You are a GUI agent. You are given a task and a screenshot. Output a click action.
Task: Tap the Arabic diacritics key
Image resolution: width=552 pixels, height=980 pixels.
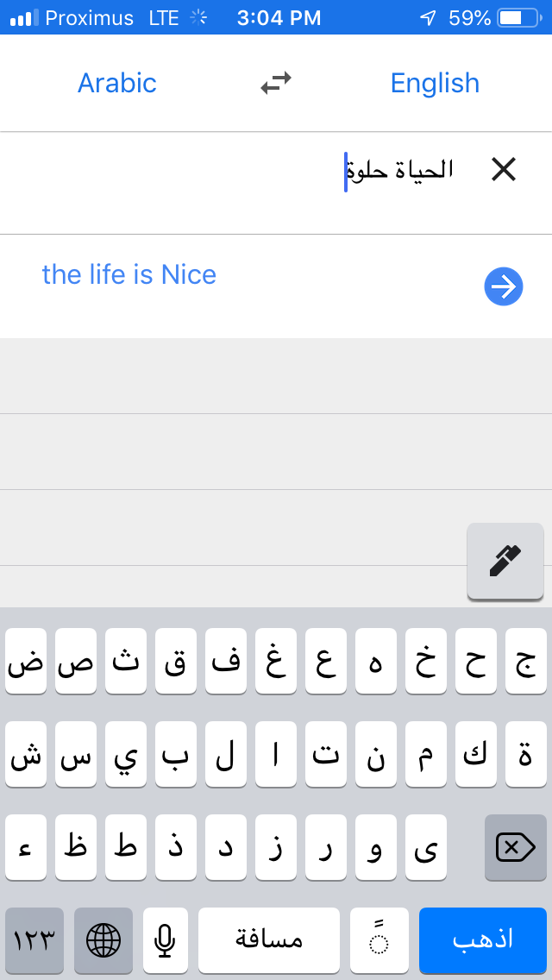(379, 939)
